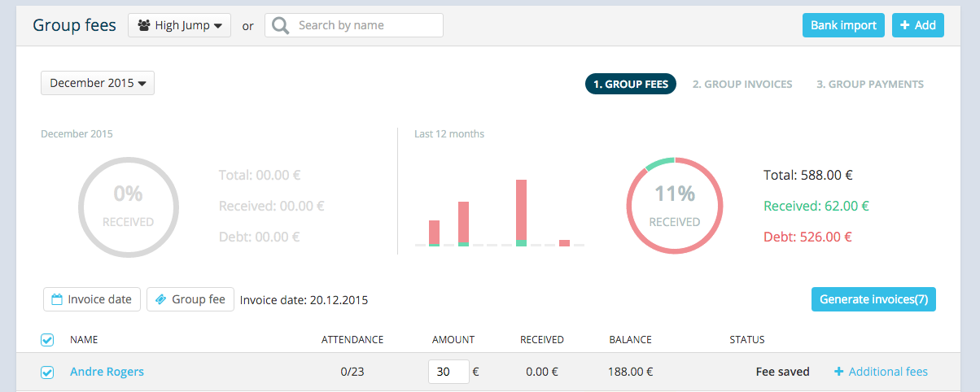The height and width of the screenshot is (392, 980).
Task: Click the Received: 62.00 € text
Action: coord(816,206)
